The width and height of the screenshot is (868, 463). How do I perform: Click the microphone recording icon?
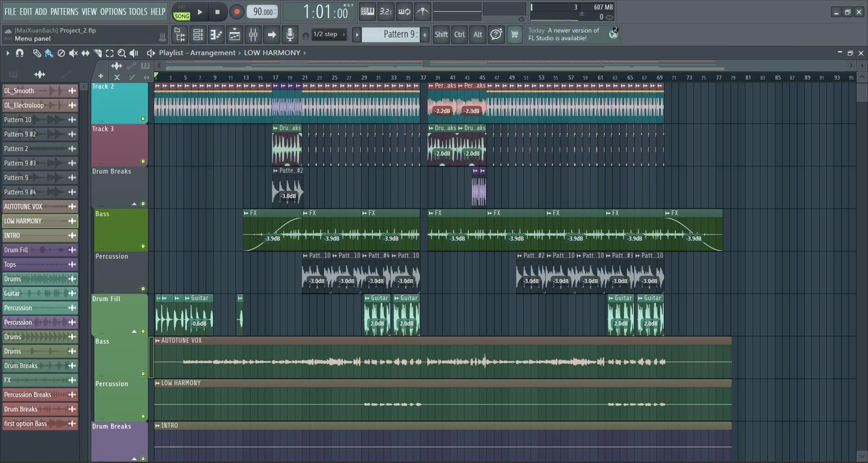point(290,35)
